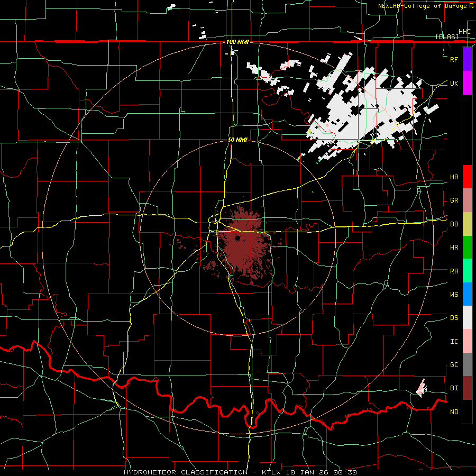Click the GC gray legend swatch
The image size is (476, 476).
click(x=467, y=364)
